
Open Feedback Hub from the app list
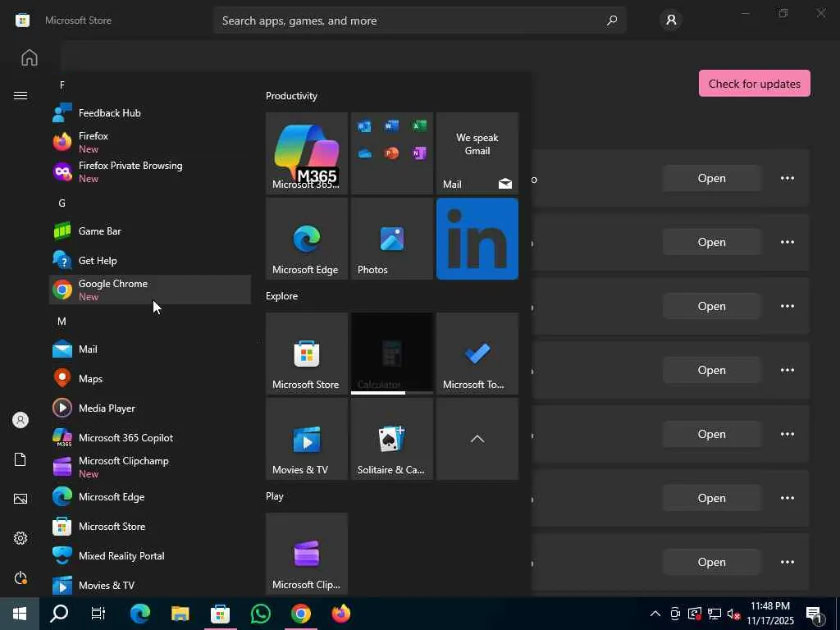150,113
